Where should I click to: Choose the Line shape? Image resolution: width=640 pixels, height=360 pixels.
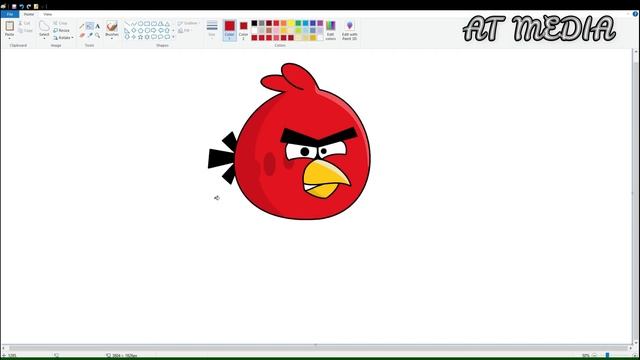[x=127, y=24]
